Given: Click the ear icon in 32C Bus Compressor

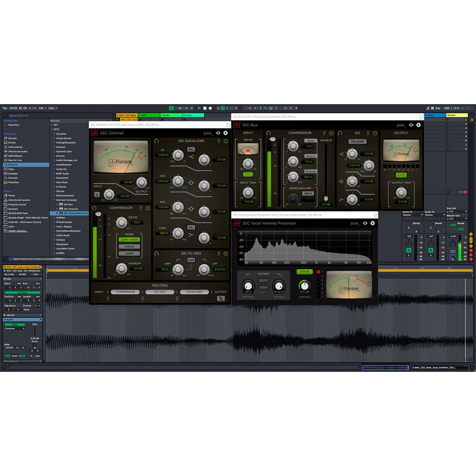Looking at the screenshot, I should tap(324, 133).
